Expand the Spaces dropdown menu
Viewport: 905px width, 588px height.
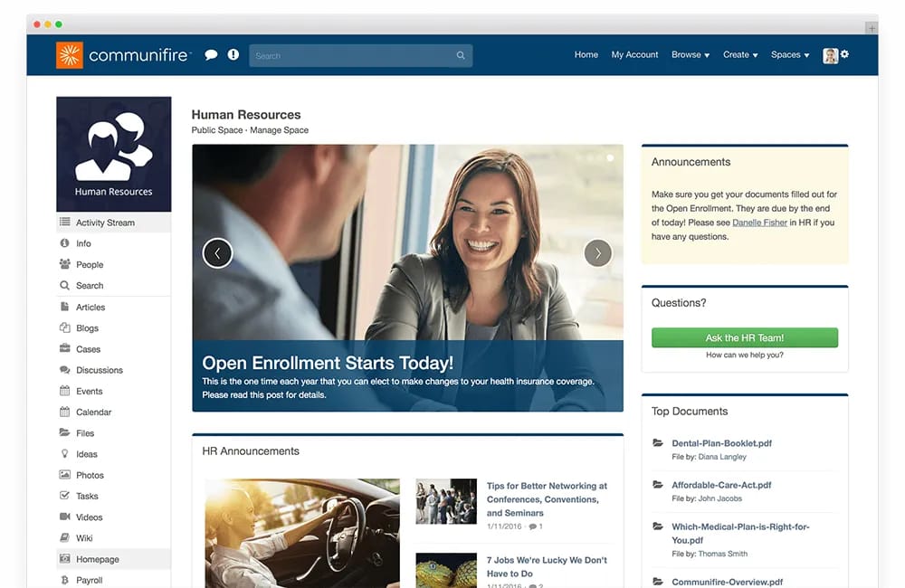(790, 54)
